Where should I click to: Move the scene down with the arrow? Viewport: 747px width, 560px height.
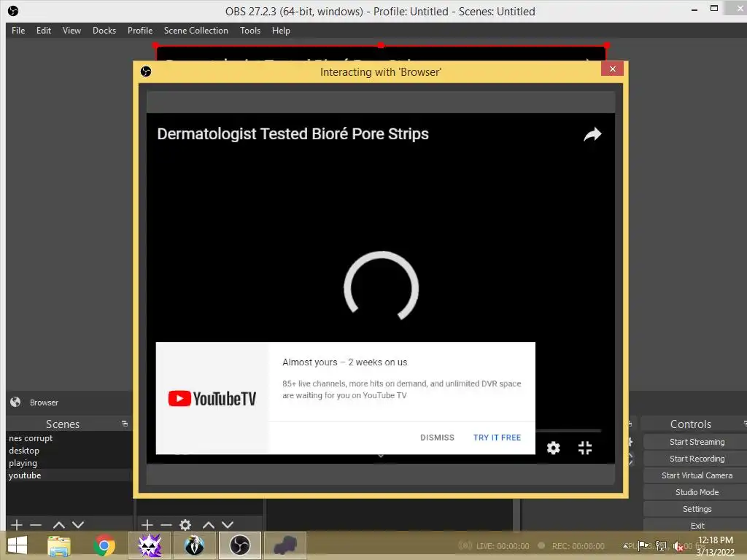[78, 525]
